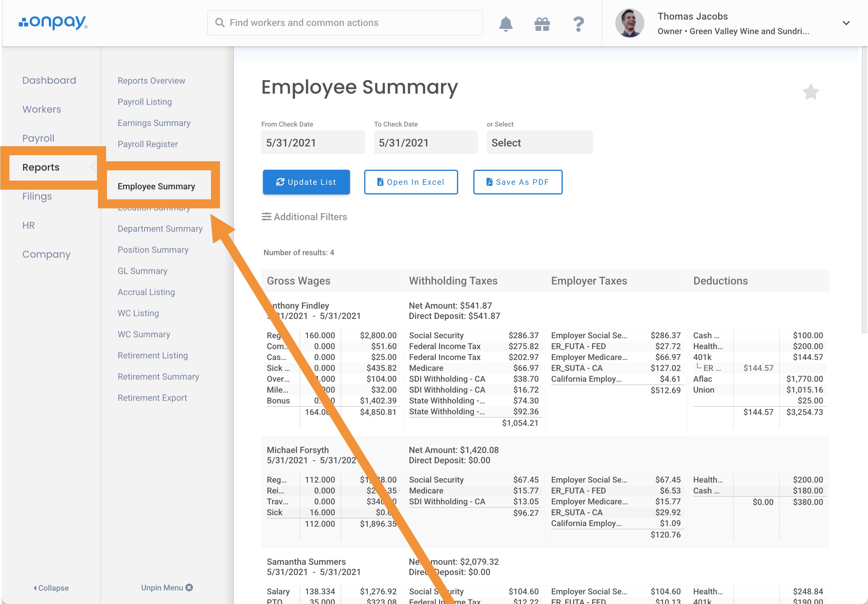The width and height of the screenshot is (868, 604).
Task: Open the notifications bell icon
Action: point(505,24)
